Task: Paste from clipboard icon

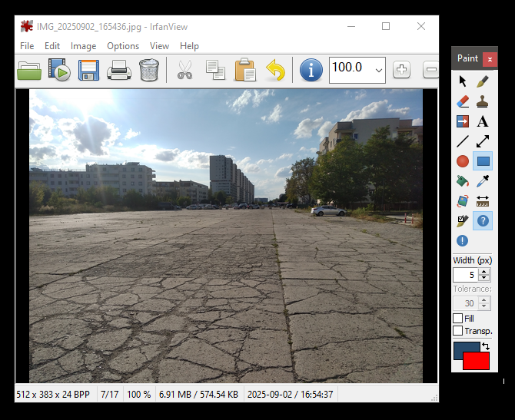Action: pyautogui.click(x=245, y=70)
